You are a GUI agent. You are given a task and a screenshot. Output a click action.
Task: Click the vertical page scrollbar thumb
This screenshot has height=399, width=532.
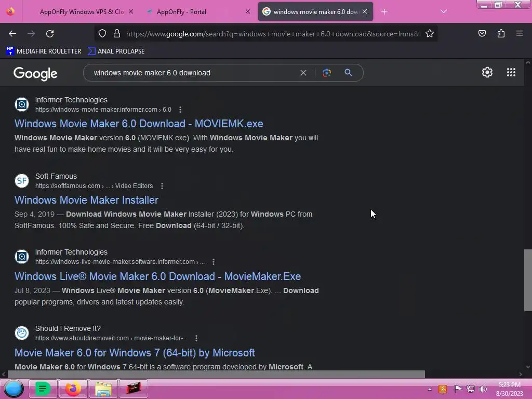click(x=528, y=280)
